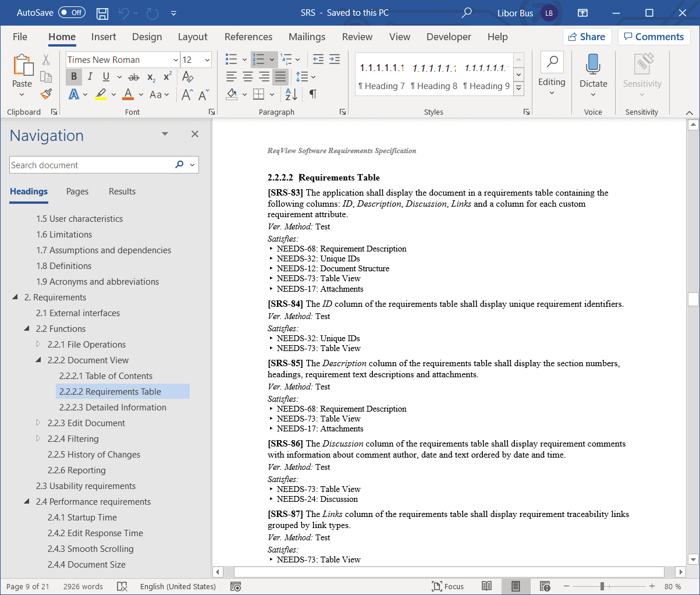Click the Focus button in status bar
Screen dimensions: 700x595
click(x=448, y=586)
